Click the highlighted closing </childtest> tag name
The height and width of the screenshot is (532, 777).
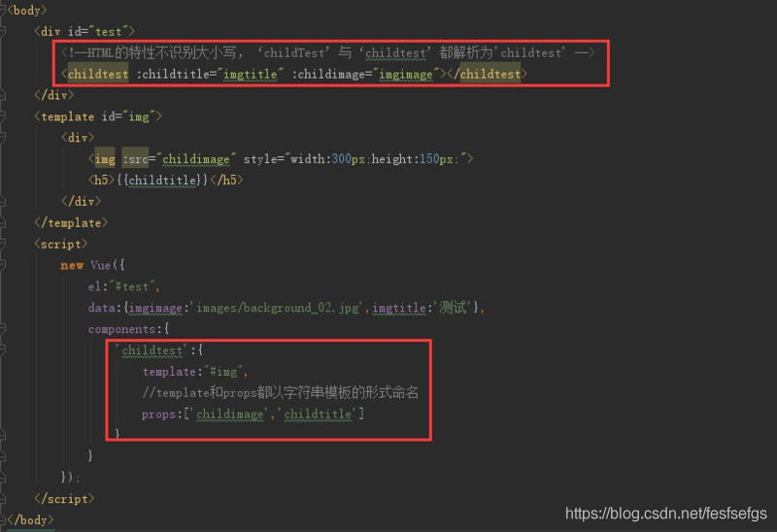(x=490, y=75)
